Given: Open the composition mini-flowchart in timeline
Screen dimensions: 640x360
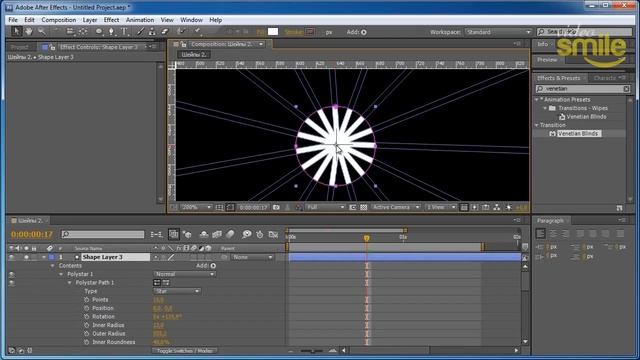Looking at the screenshot, I should click(156, 234).
